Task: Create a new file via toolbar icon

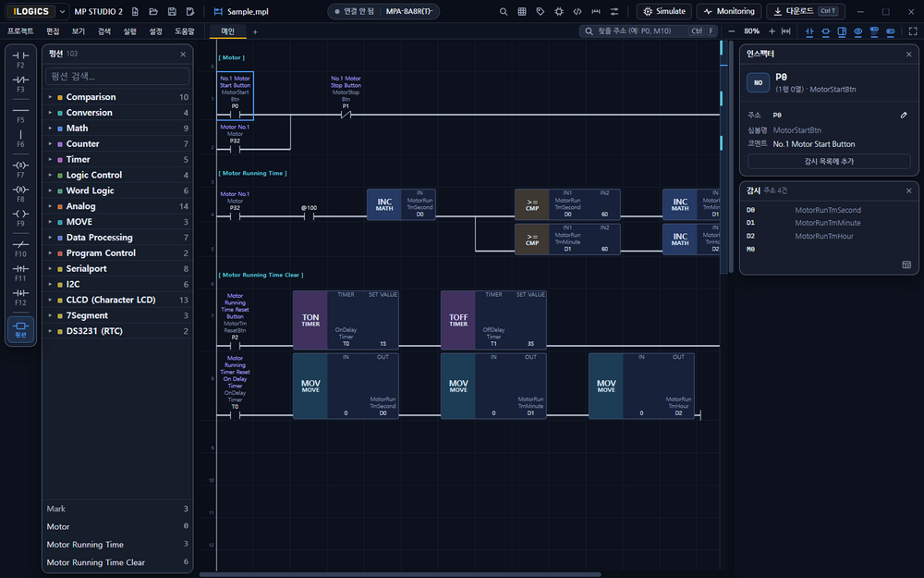Action: tap(135, 11)
